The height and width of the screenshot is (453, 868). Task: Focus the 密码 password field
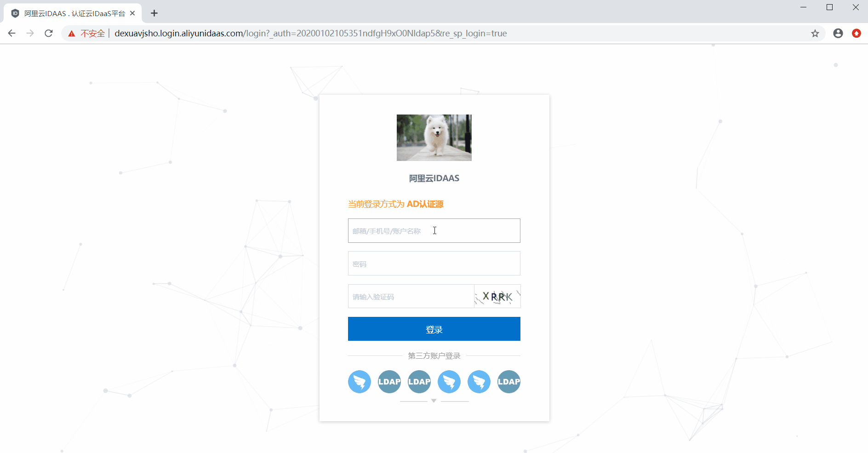[434, 263]
